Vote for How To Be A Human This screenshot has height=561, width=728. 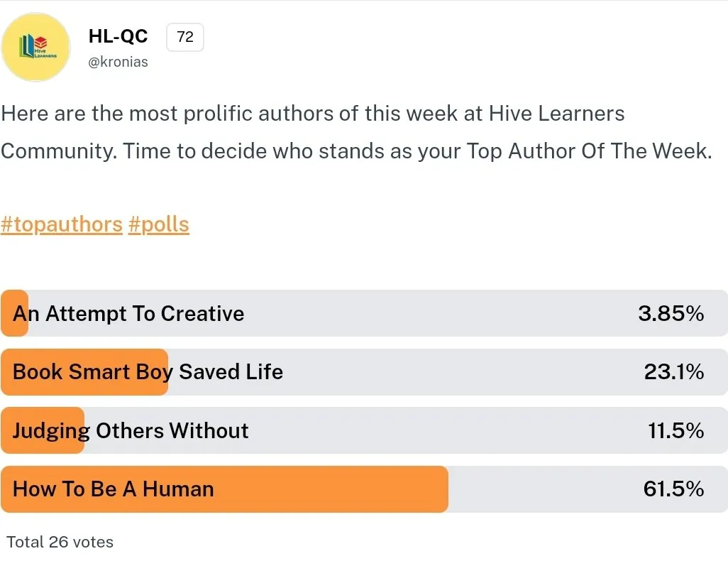tap(364, 489)
